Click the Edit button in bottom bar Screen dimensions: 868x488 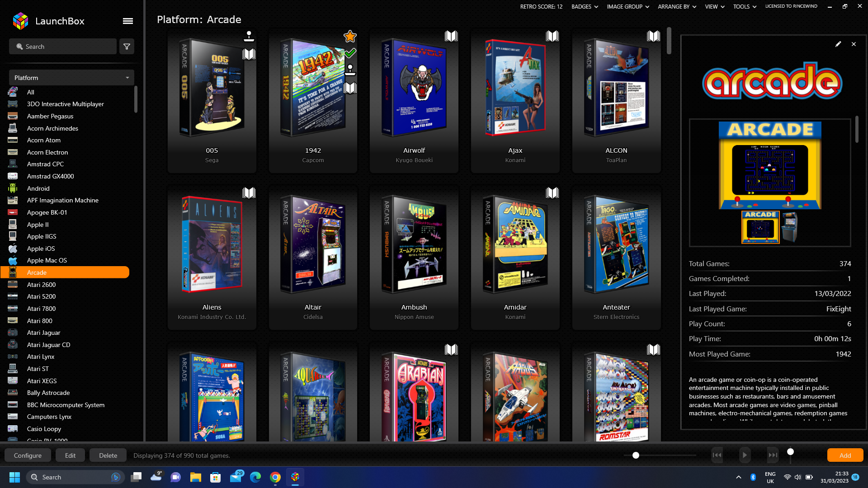coord(70,455)
